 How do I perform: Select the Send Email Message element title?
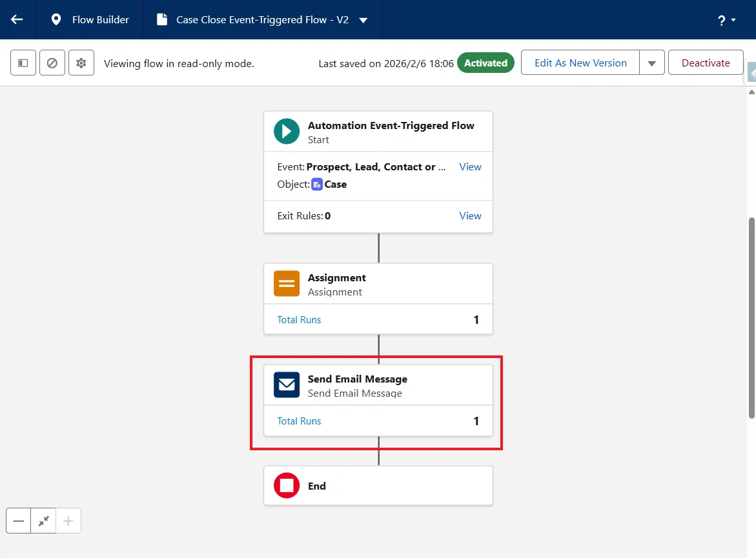357,379
